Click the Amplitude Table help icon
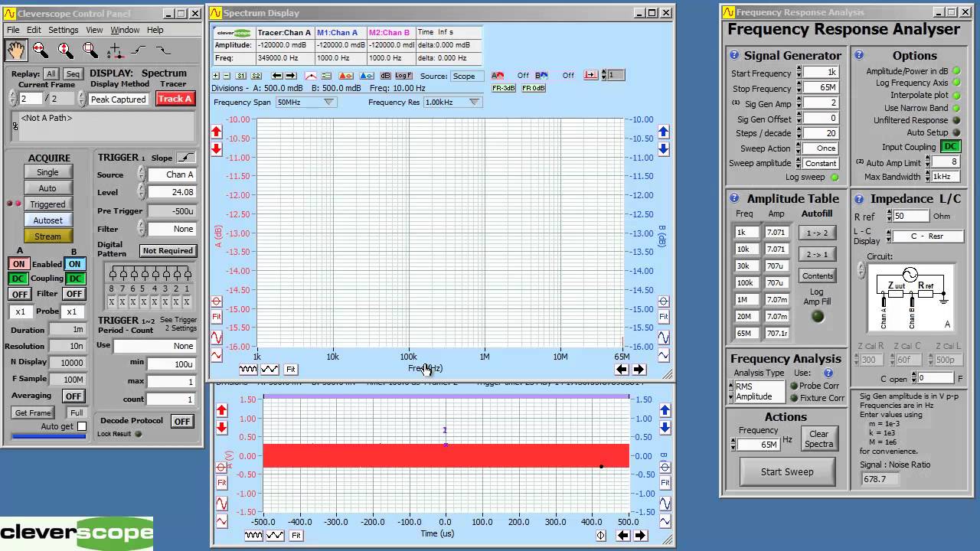The image size is (980, 551). click(x=734, y=198)
